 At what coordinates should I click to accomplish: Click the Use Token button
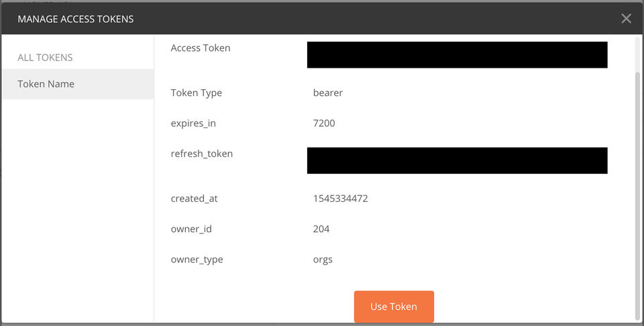394,307
